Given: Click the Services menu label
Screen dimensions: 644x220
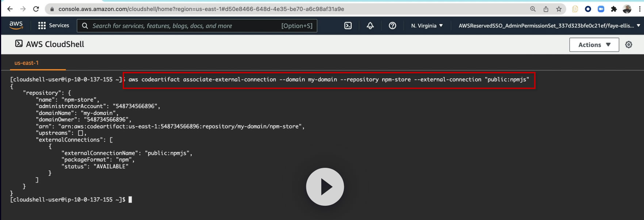Looking at the screenshot, I should [x=59, y=26].
